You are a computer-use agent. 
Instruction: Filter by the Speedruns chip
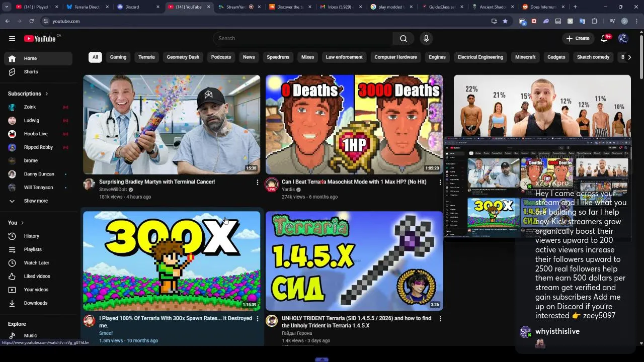[278, 57]
